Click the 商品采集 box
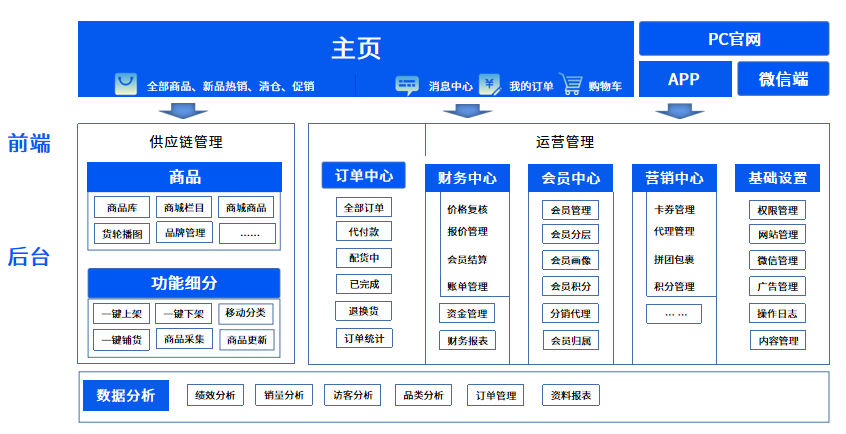 coord(184,339)
